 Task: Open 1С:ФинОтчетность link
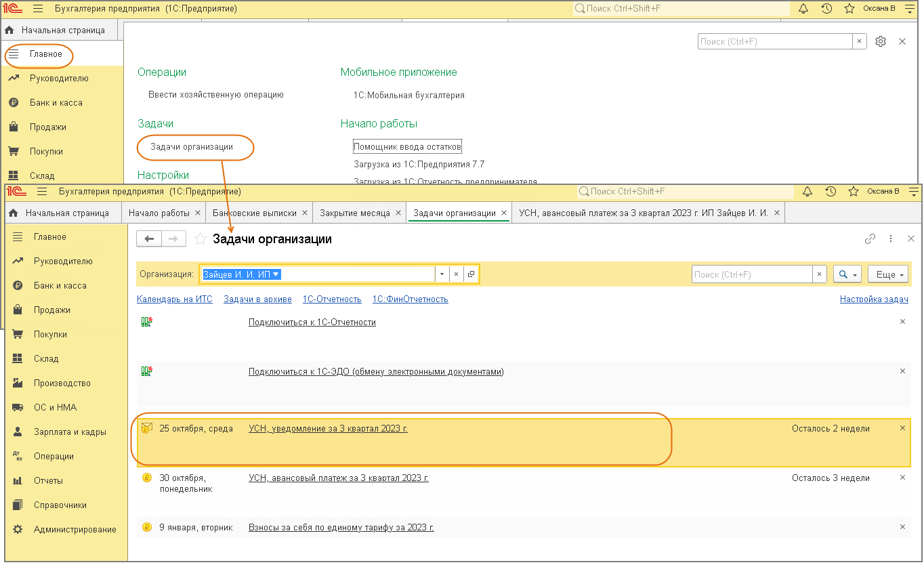pos(411,299)
